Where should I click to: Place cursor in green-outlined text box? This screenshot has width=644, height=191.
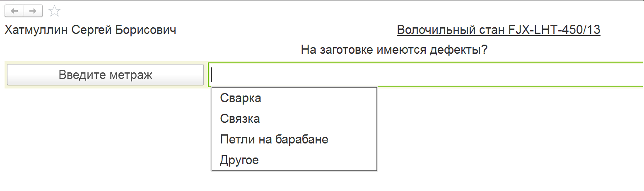pos(426,75)
